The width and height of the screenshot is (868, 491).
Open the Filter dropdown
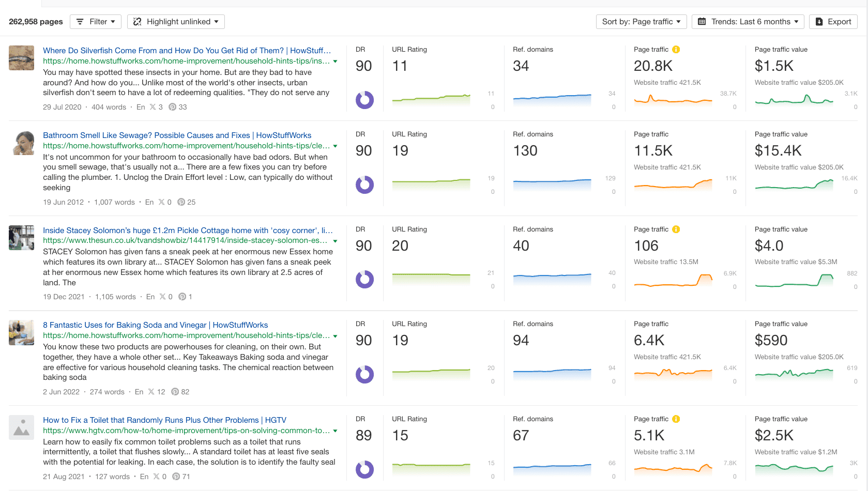[x=96, y=21]
